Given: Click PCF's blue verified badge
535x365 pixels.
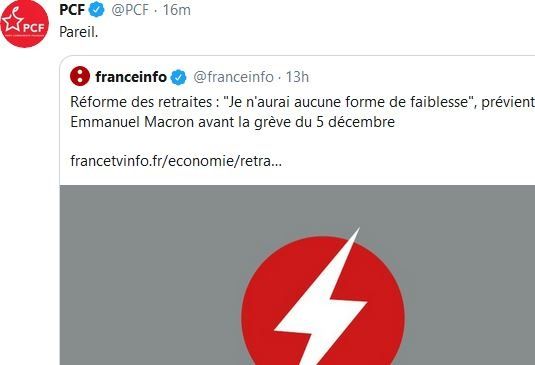Looking at the screenshot, I should tap(97, 10).
